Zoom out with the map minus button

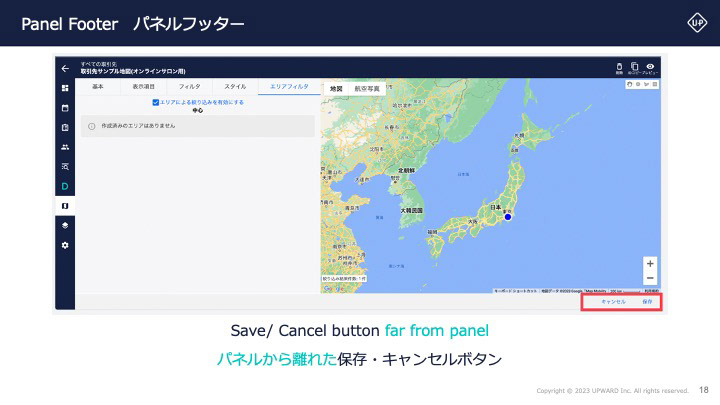click(x=650, y=278)
